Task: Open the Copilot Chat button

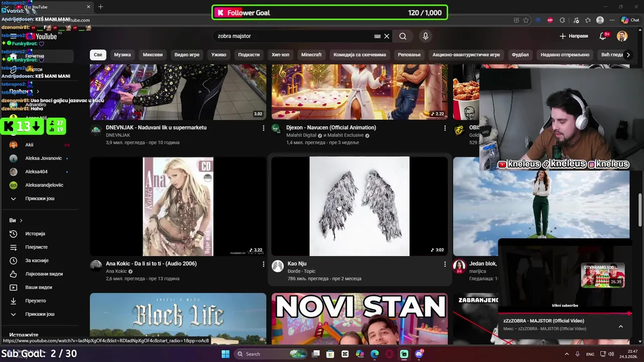Action: coord(631,20)
